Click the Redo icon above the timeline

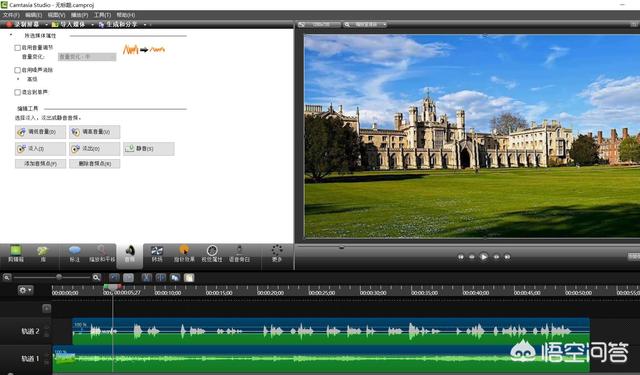point(128,277)
